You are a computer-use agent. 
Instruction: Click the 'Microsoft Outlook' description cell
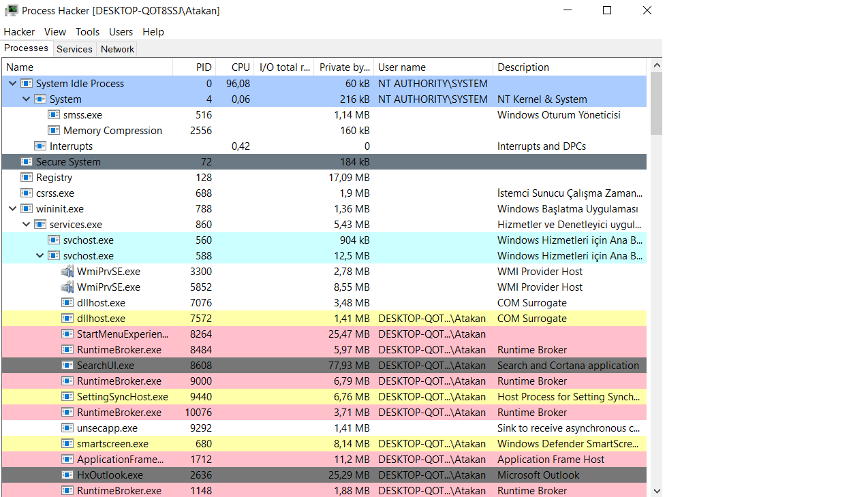pos(538,475)
